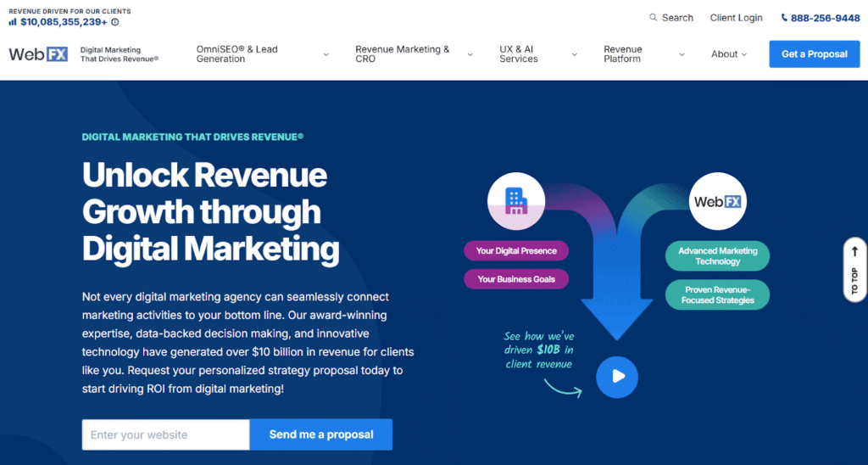Click the phone icon beside 888-256-9448
The width and height of the screenshot is (868, 465).
click(x=784, y=18)
